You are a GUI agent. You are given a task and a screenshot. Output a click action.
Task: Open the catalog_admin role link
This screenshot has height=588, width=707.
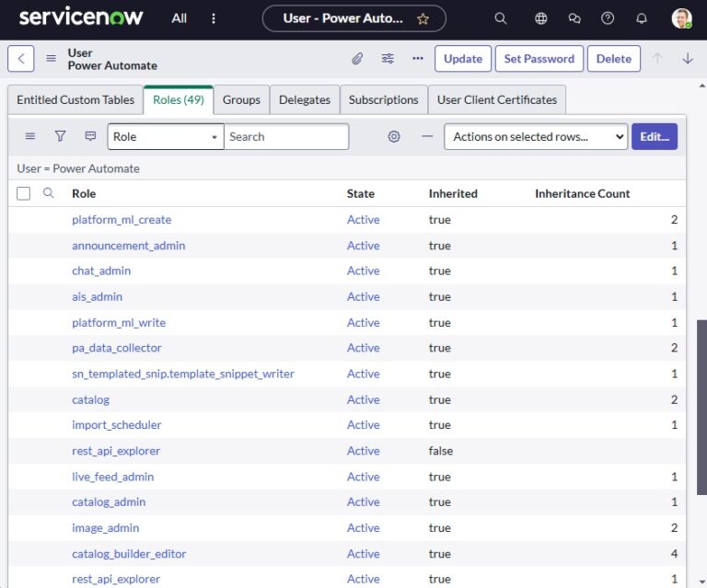(109, 502)
